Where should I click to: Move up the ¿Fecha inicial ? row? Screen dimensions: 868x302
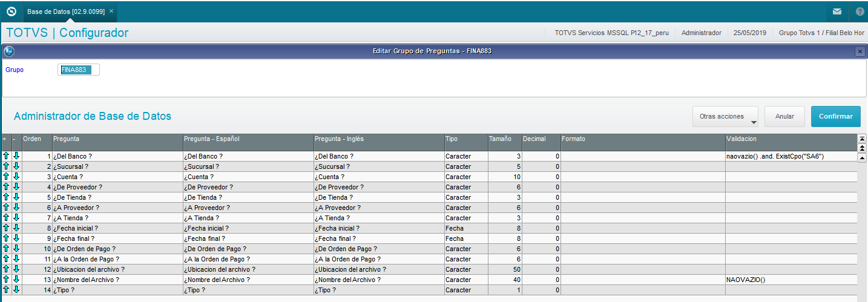pyautogui.click(x=6, y=228)
